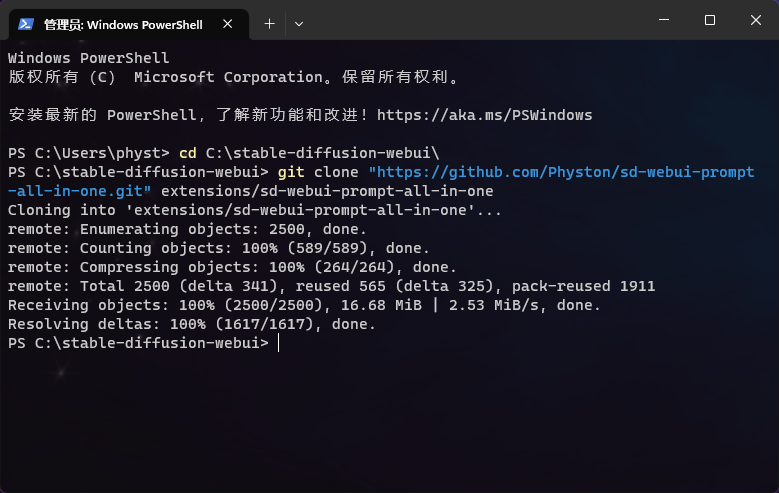Click the "Windows PowerShell" header text line
The width and height of the screenshot is (779, 493).
(88, 58)
